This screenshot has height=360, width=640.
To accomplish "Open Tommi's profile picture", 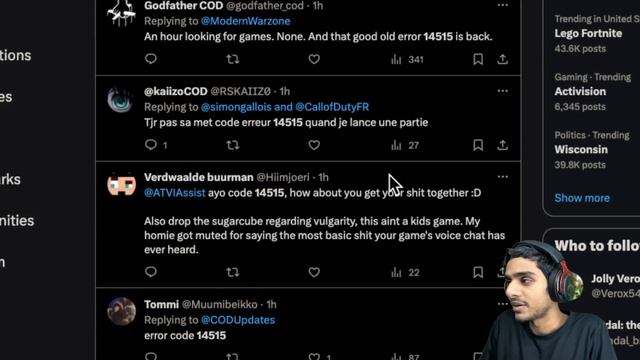I will [121, 311].
